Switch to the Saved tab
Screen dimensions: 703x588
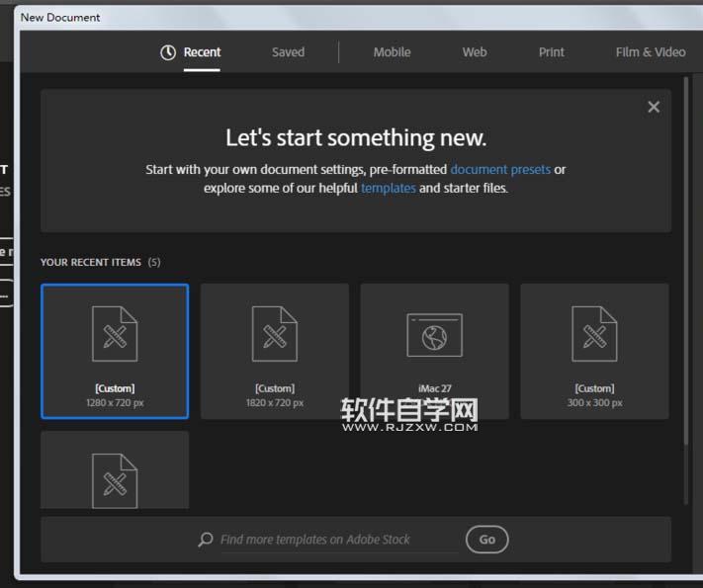click(288, 52)
